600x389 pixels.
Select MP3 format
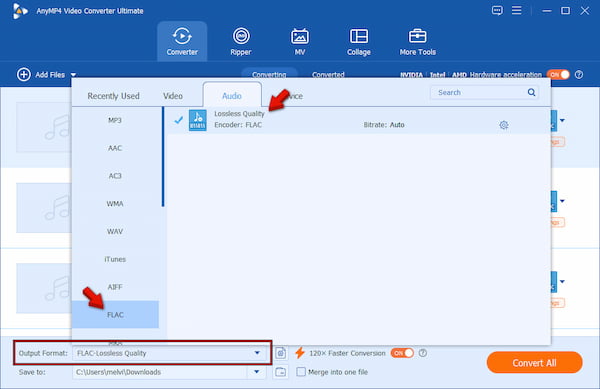[x=115, y=120]
